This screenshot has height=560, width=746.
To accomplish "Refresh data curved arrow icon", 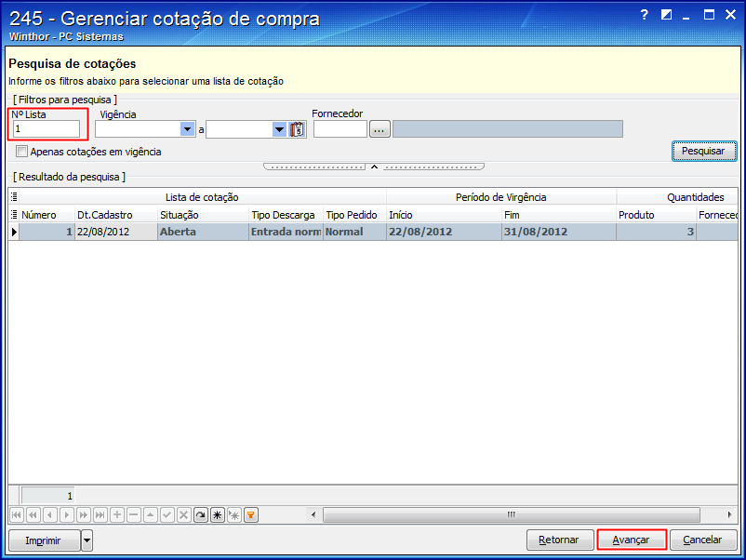I will [201, 514].
